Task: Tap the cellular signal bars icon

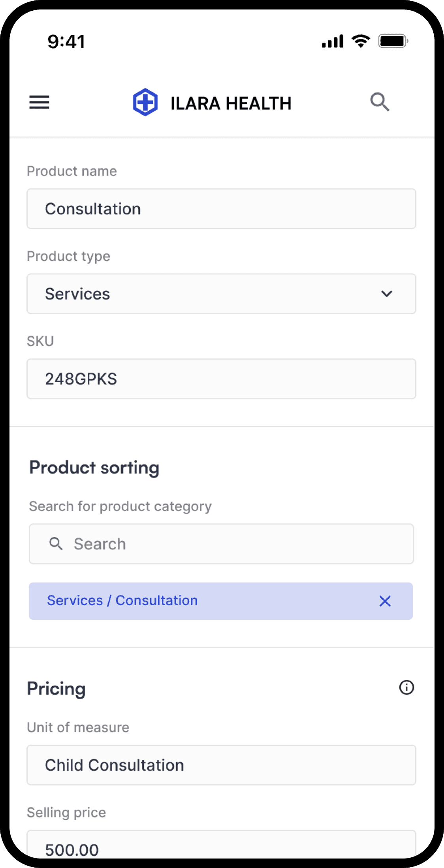Action: pos(333,42)
